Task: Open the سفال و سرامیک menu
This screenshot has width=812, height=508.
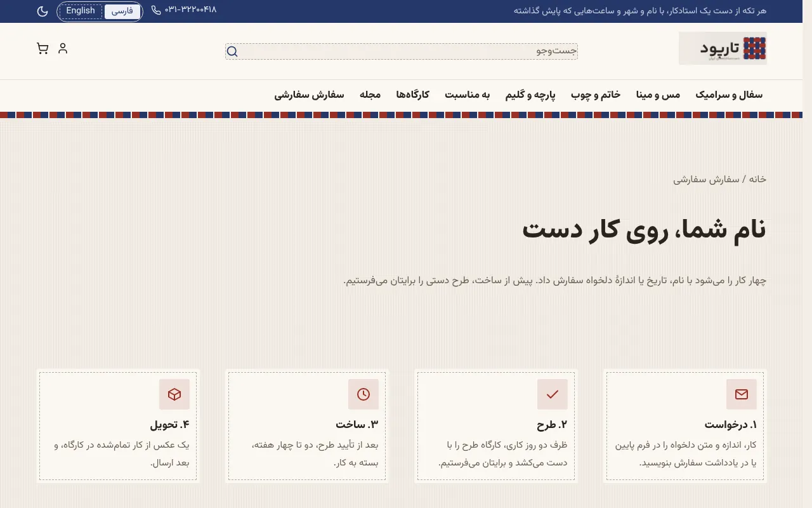Action: coord(729,95)
